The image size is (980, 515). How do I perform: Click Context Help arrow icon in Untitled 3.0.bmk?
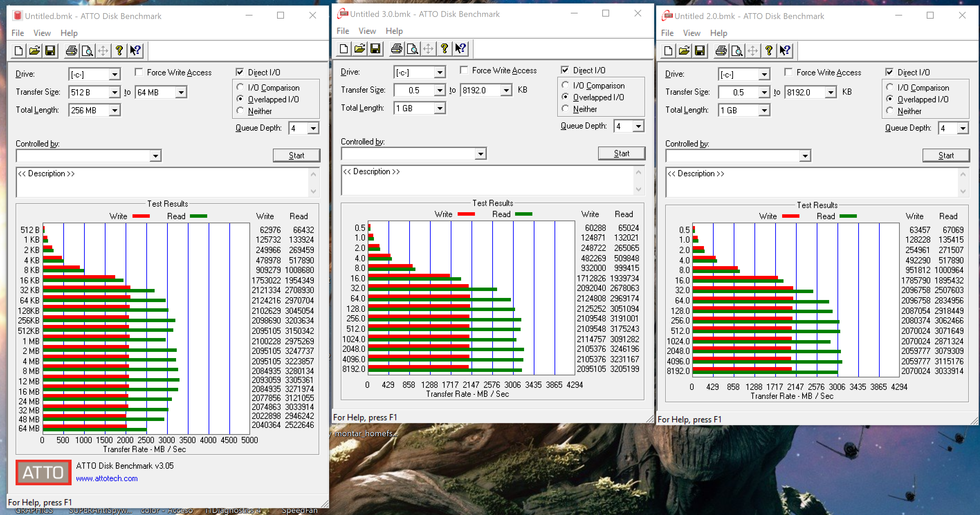(x=461, y=49)
